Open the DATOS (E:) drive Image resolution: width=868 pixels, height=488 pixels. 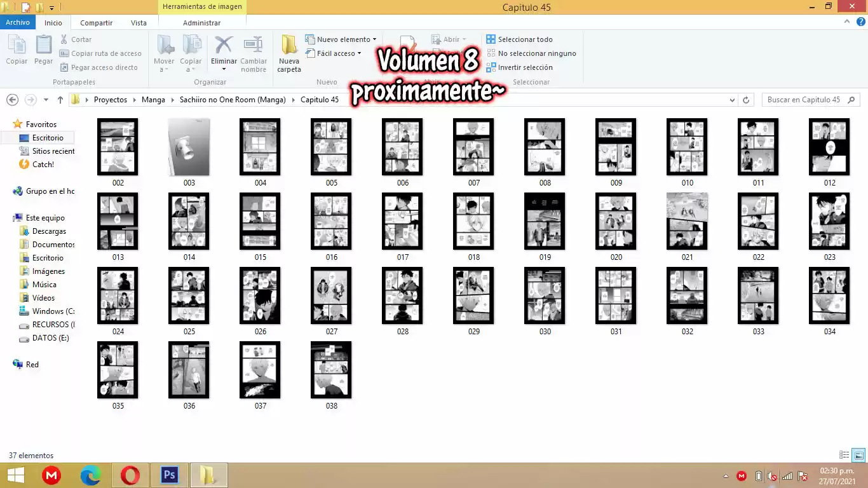point(44,338)
